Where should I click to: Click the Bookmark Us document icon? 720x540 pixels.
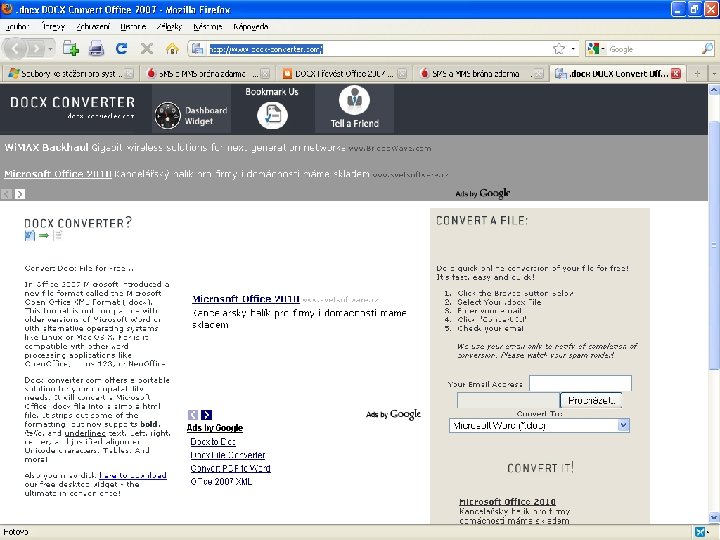point(272,115)
